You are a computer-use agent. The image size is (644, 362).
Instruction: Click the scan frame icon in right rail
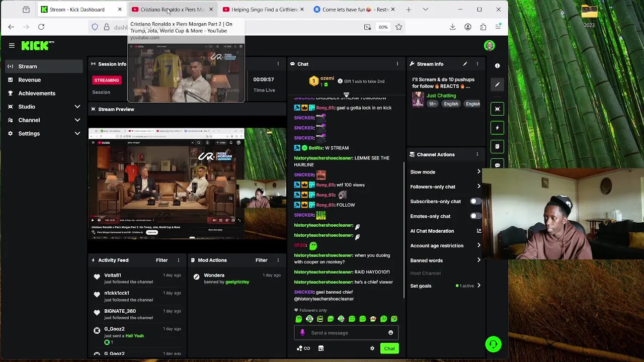click(x=497, y=109)
